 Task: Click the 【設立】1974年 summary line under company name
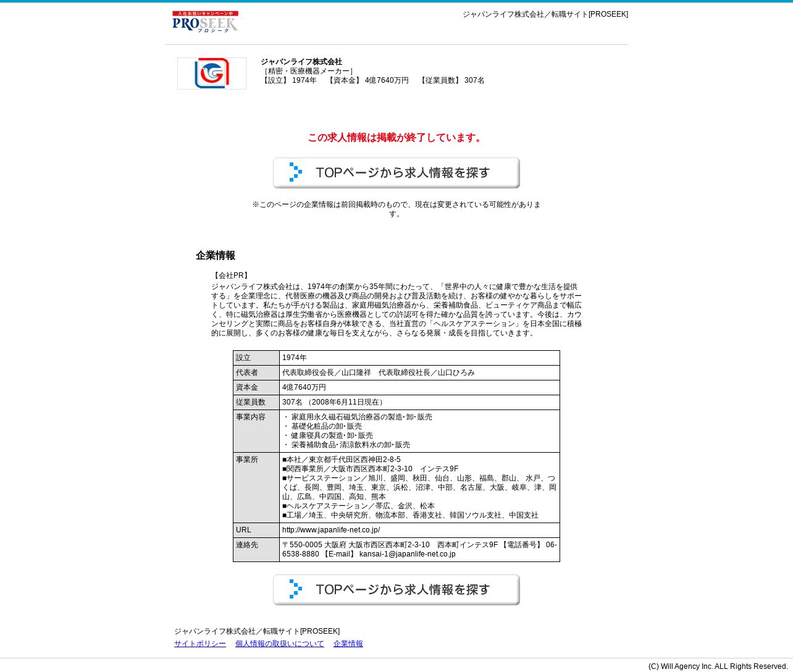tap(372, 80)
